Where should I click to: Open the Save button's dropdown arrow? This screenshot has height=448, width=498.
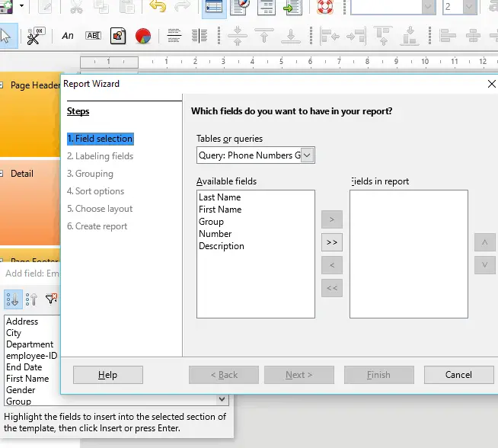click(x=21, y=6)
